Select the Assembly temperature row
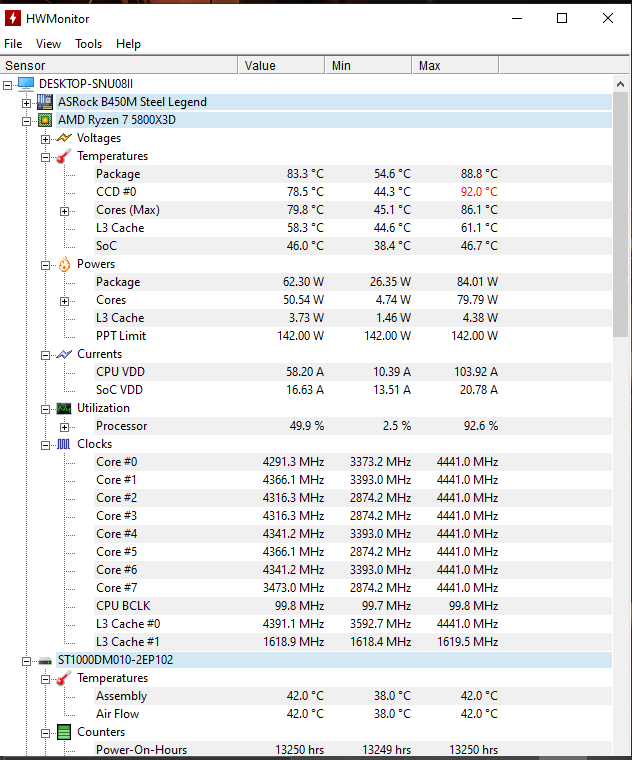 click(353, 696)
